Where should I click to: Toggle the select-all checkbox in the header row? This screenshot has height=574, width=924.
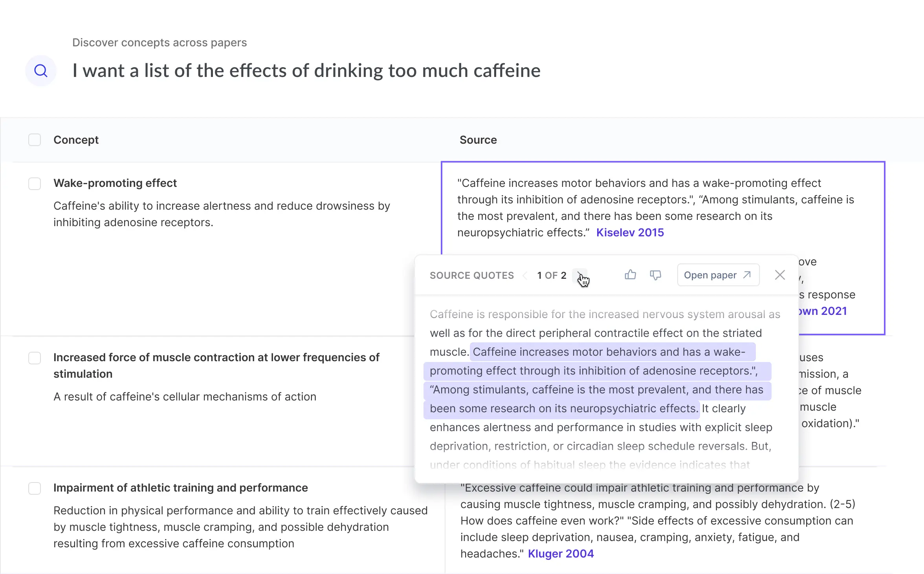click(x=35, y=139)
